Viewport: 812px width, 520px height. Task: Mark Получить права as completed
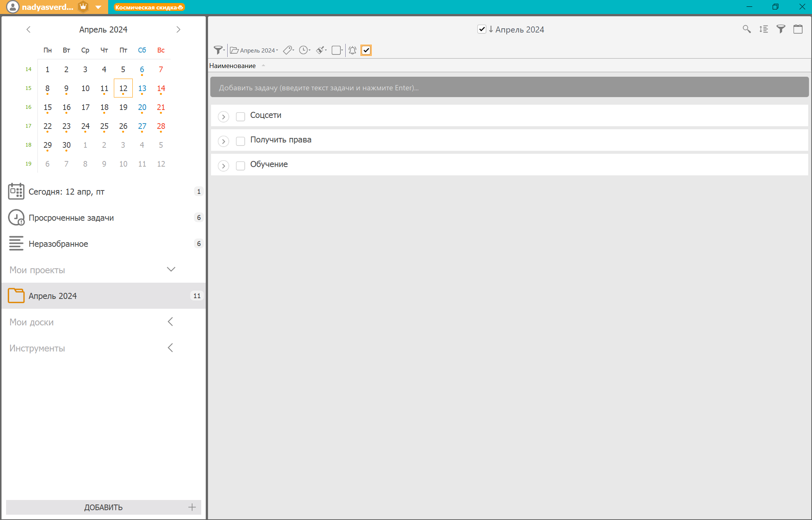(x=241, y=141)
